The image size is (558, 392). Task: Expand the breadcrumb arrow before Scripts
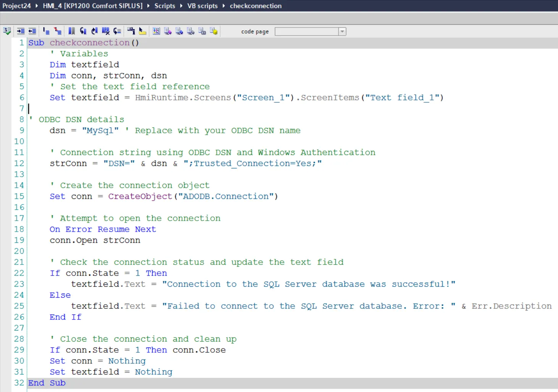(x=148, y=6)
